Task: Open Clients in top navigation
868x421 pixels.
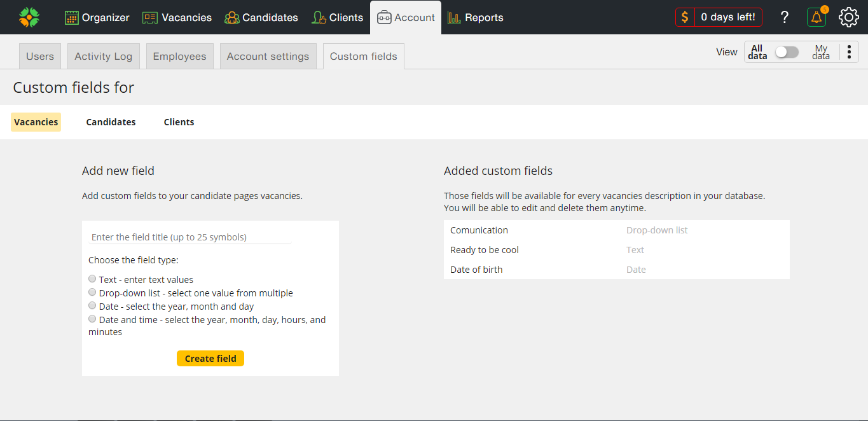Action: (337, 17)
